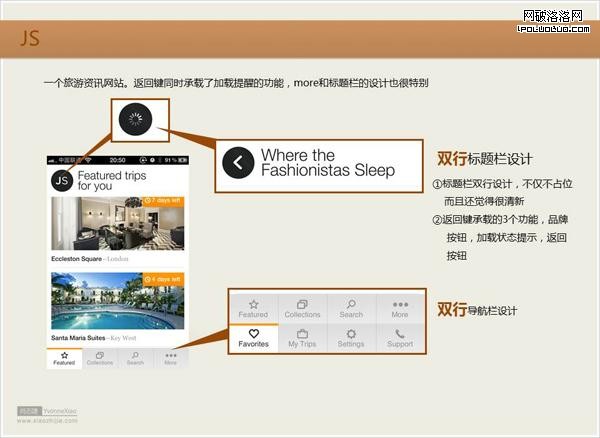This screenshot has height=438, width=600.
Task: Tap the JS logo in phone header
Action: click(62, 180)
